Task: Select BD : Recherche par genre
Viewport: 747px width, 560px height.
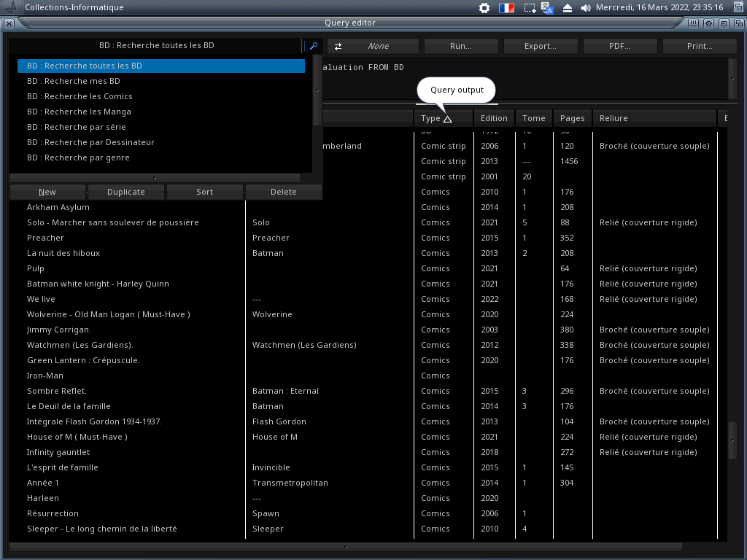Action: click(x=161, y=157)
